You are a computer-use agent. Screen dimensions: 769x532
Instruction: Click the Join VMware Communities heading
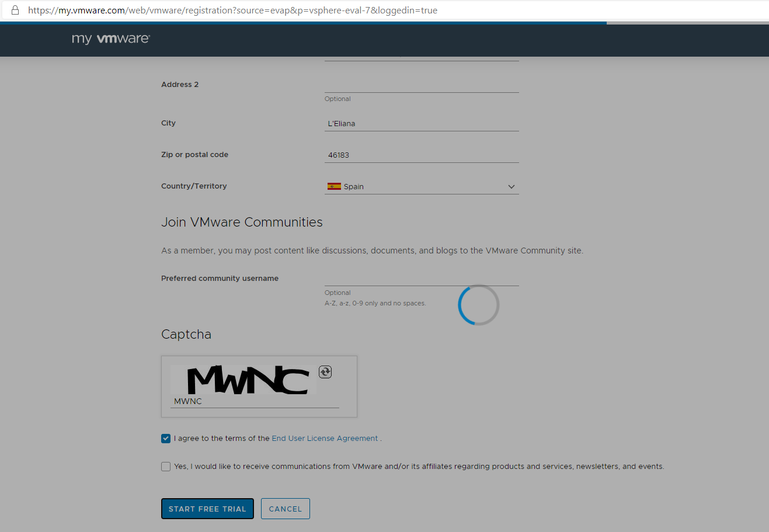click(242, 222)
